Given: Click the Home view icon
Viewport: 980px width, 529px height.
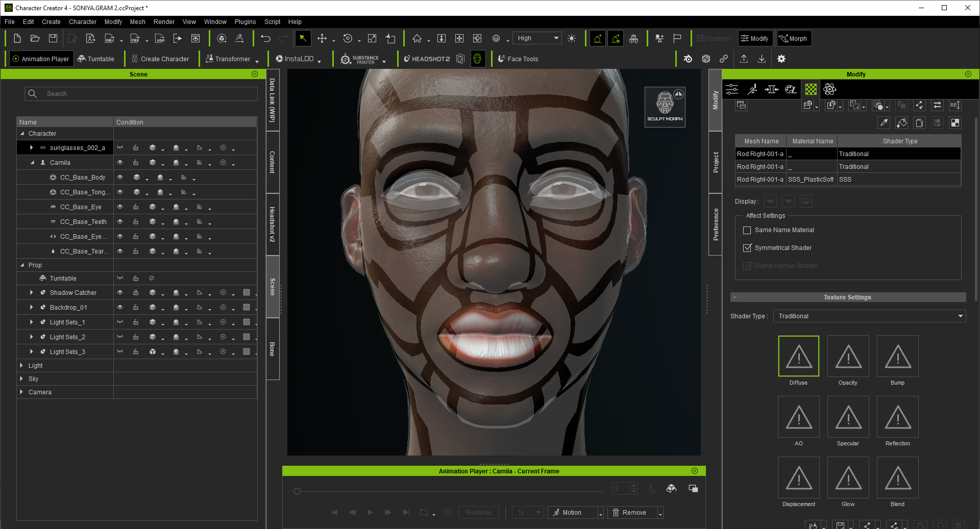Looking at the screenshot, I should point(417,38).
